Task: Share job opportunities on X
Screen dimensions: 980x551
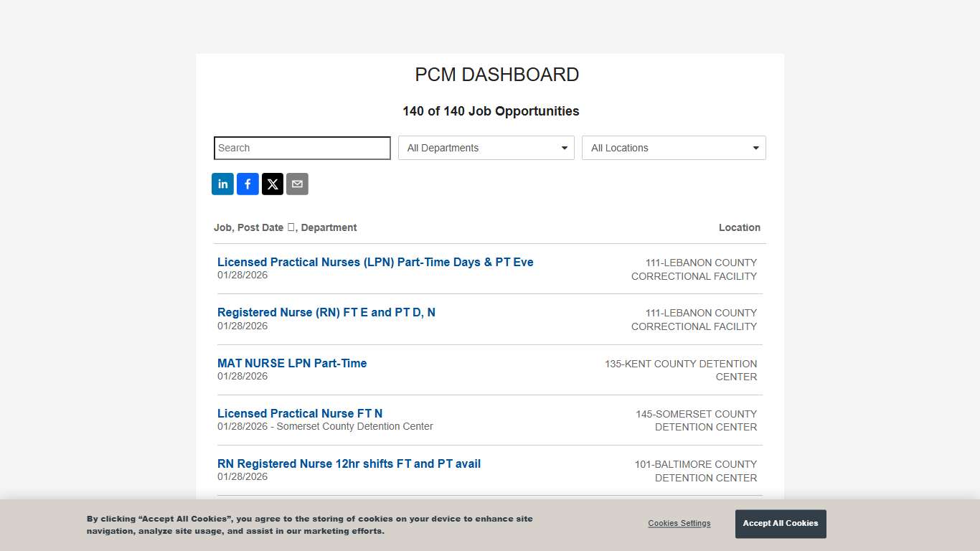Action: pyautogui.click(x=273, y=184)
